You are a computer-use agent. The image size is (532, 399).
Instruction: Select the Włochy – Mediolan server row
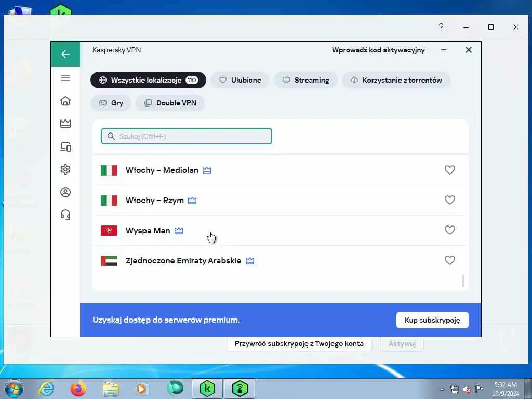280,170
